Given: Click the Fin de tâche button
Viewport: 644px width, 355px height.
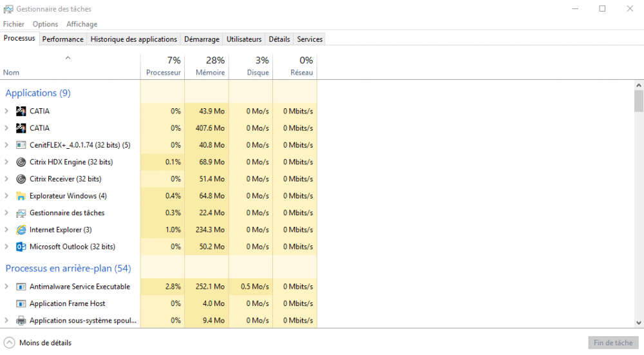Looking at the screenshot, I should 612,343.
